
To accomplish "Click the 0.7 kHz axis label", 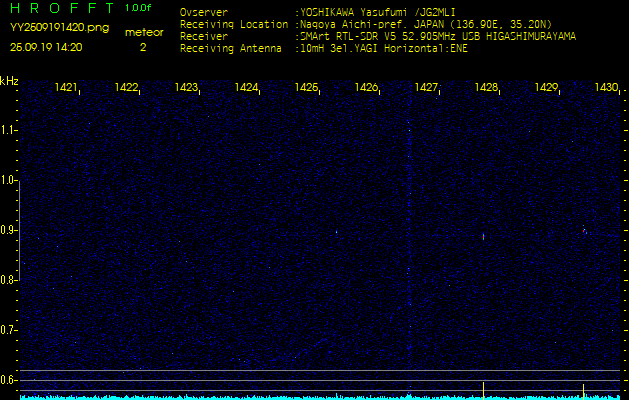I will (x=8, y=330).
